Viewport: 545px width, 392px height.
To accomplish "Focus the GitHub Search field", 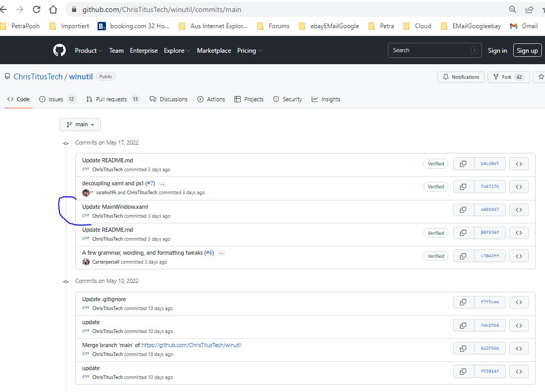I will click(x=434, y=51).
